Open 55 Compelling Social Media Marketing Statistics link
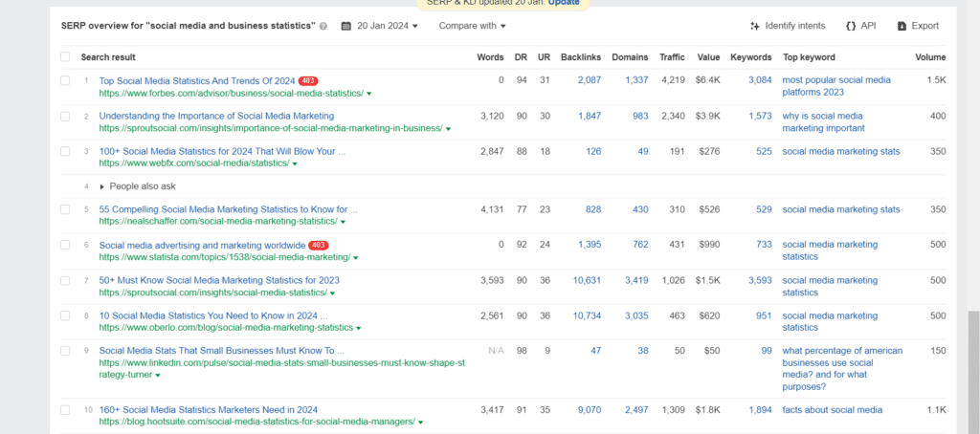The width and height of the screenshot is (980, 434). click(228, 209)
